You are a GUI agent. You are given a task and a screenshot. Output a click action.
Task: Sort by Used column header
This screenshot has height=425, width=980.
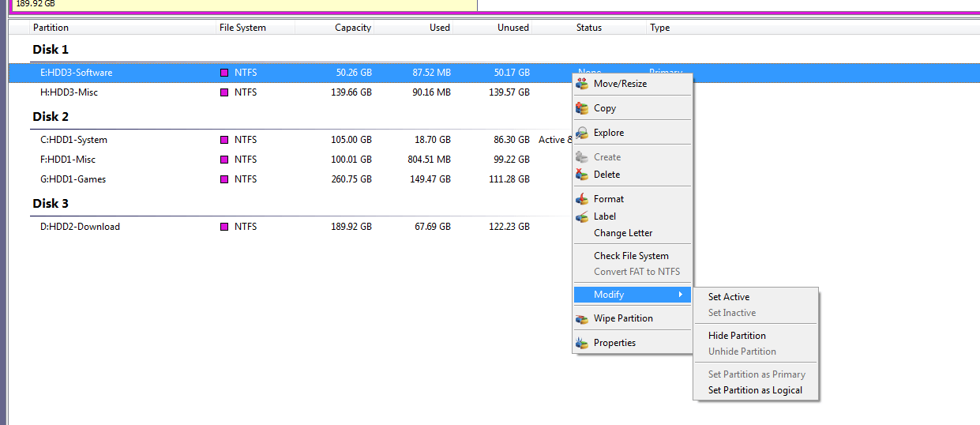coord(414,28)
